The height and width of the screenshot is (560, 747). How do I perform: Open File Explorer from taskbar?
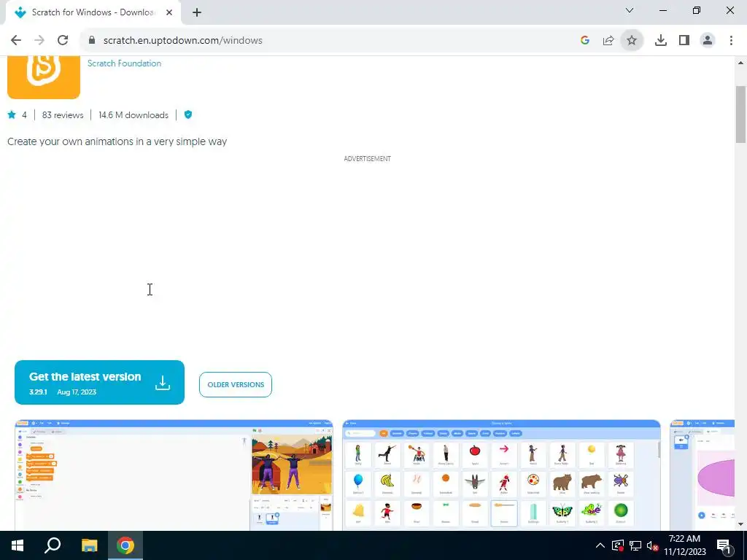(89, 545)
